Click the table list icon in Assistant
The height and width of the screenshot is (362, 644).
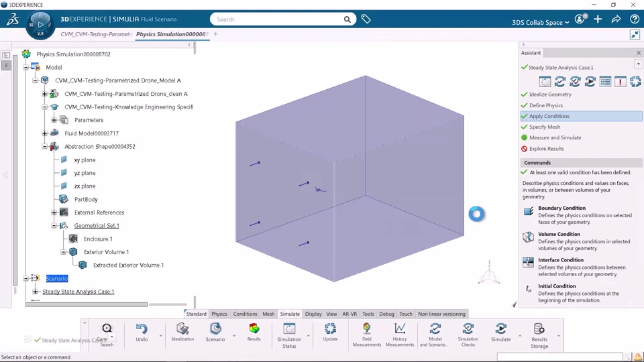605,82
